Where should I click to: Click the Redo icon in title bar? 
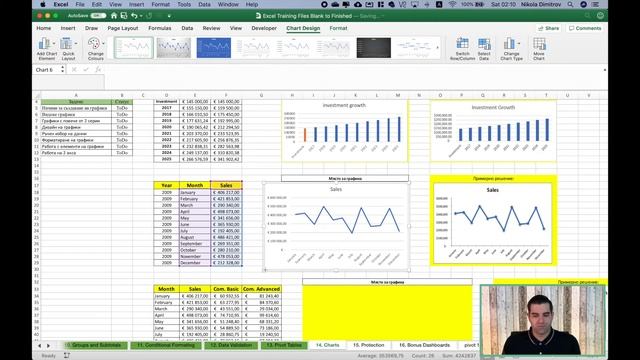(x=149, y=16)
